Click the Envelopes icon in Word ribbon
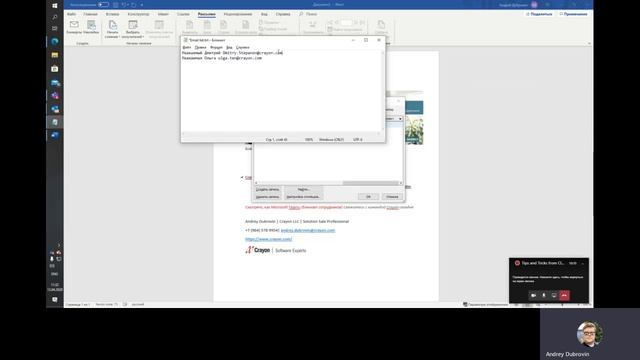The width and height of the screenshot is (640, 360). [74, 27]
